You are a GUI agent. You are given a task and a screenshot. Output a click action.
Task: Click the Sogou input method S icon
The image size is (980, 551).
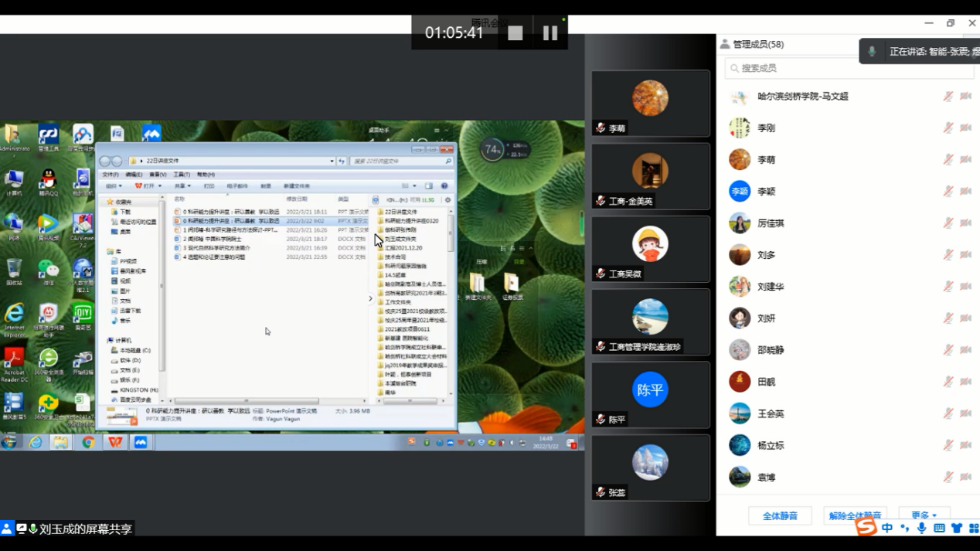866,527
